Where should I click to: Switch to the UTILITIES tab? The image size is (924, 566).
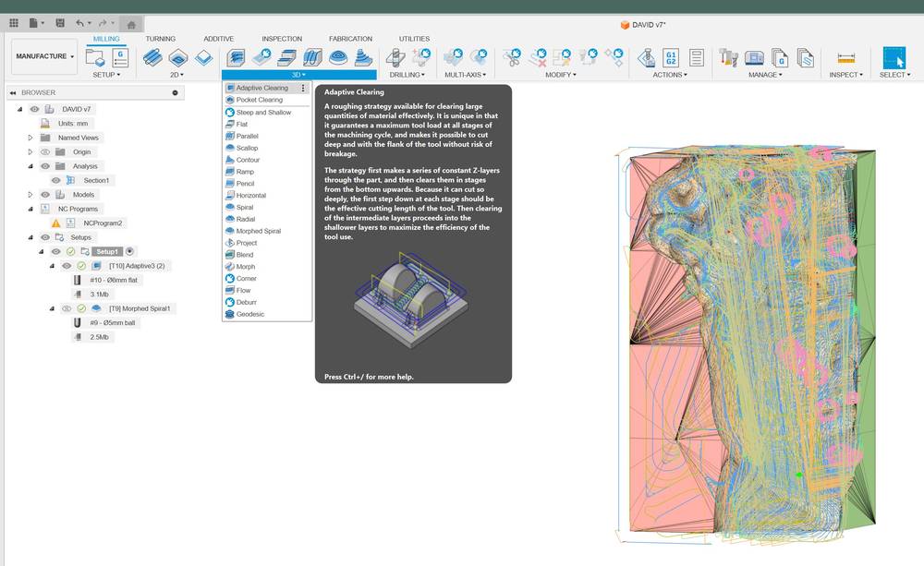pos(414,39)
